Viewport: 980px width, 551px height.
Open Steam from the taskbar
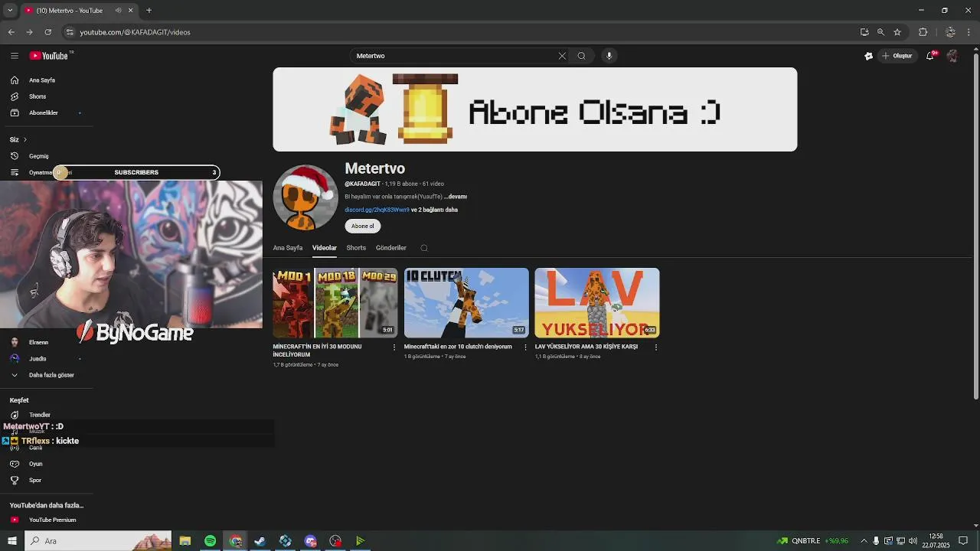point(260,541)
